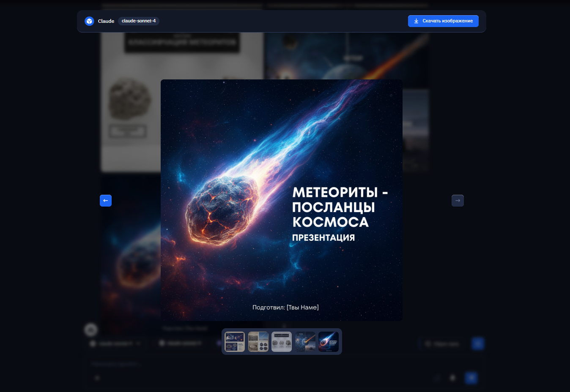570x392 pixels.
Task: Open the second thumbnail with crater photos
Action: pos(258,342)
